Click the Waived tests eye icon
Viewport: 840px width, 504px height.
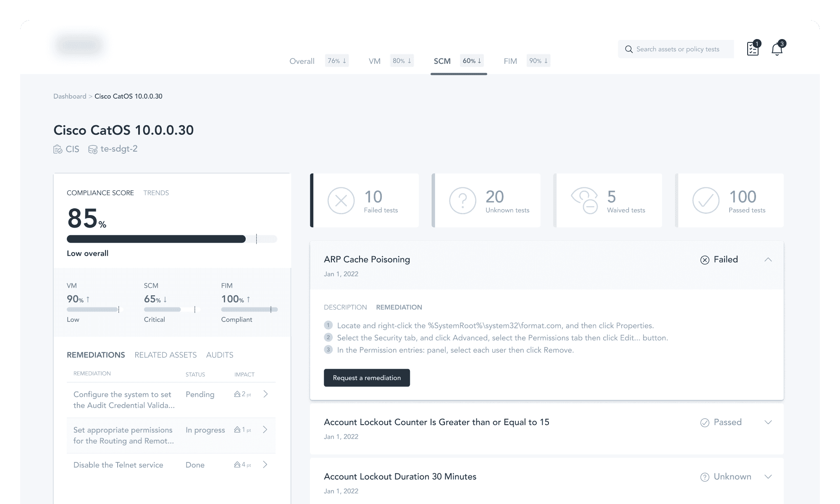coord(584,200)
